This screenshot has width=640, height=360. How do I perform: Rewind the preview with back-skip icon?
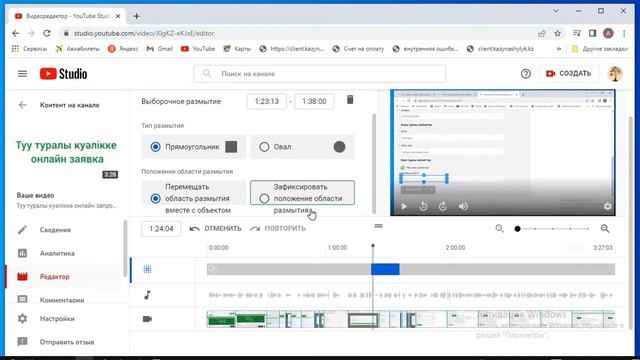coord(423,206)
